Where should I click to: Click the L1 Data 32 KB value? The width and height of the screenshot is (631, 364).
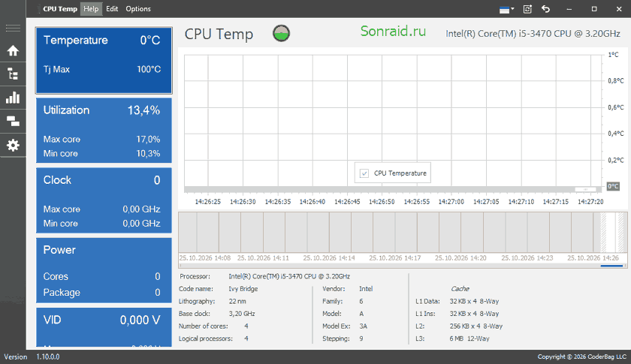click(x=474, y=301)
